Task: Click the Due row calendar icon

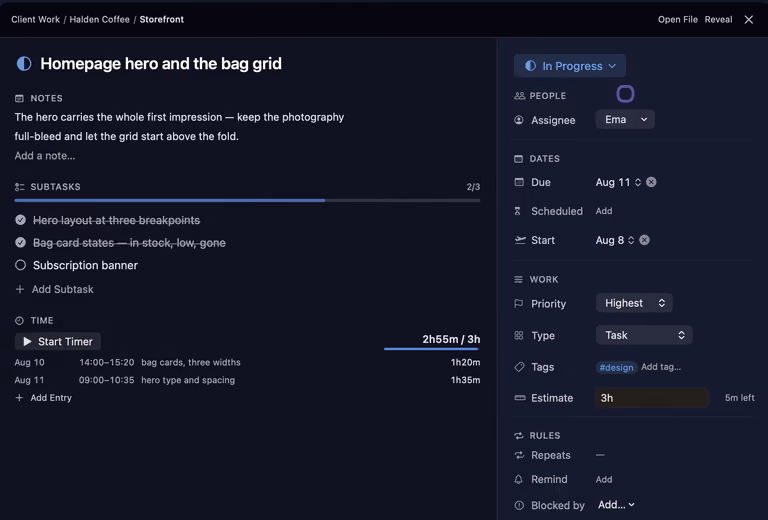Action: pos(519,182)
